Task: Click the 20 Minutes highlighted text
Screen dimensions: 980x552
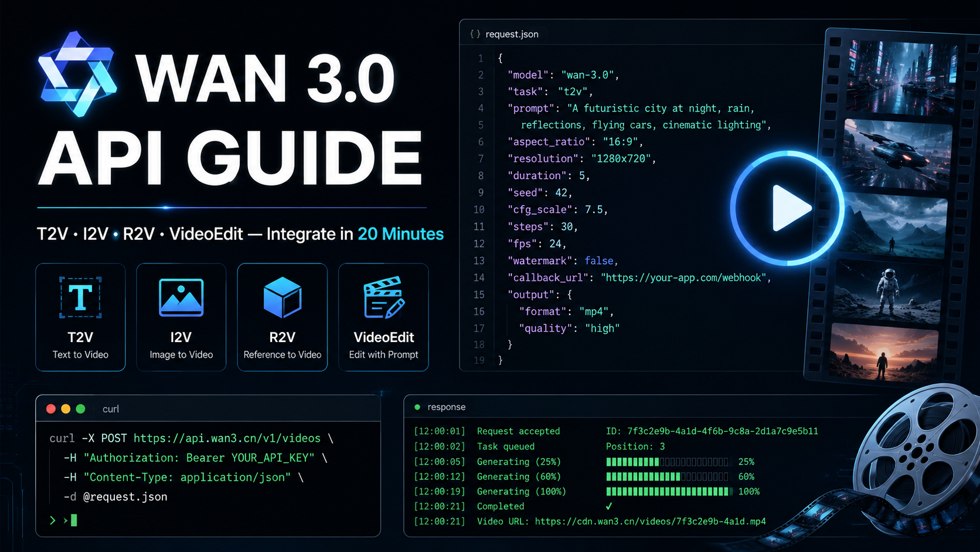Action: (400, 234)
